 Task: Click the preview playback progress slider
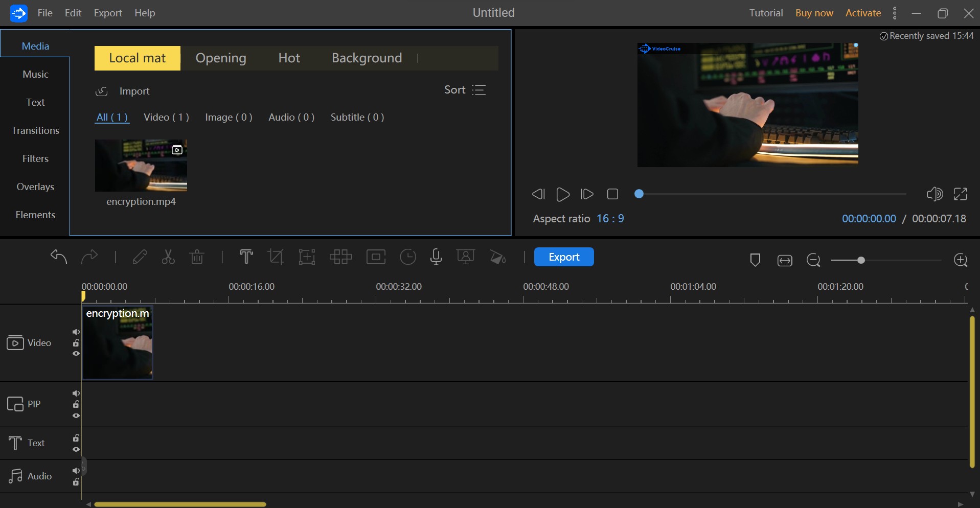(x=770, y=194)
